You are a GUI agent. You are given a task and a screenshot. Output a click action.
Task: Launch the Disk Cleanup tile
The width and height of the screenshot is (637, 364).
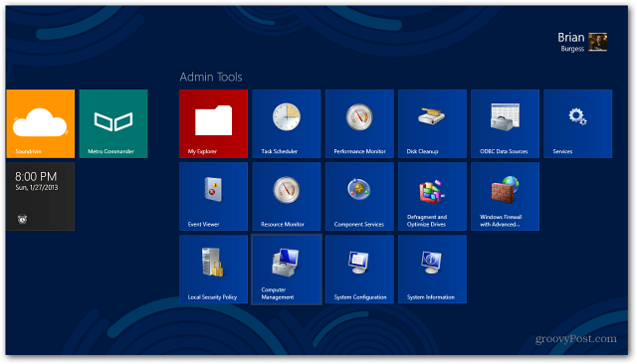[x=432, y=123]
